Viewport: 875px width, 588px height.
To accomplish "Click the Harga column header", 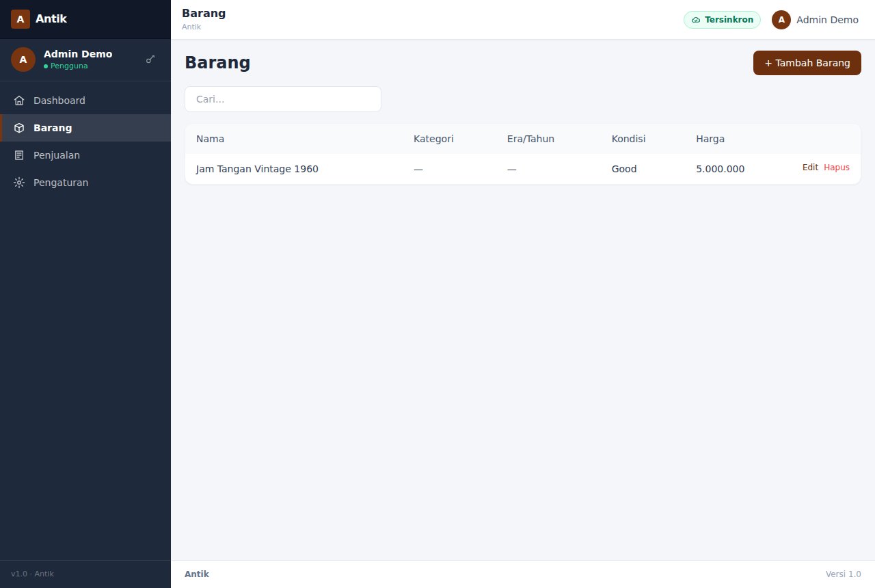I will (710, 139).
